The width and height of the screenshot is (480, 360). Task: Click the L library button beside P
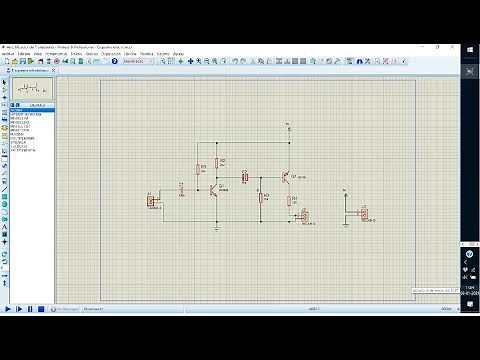pyautogui.click(x=17, y=105)
